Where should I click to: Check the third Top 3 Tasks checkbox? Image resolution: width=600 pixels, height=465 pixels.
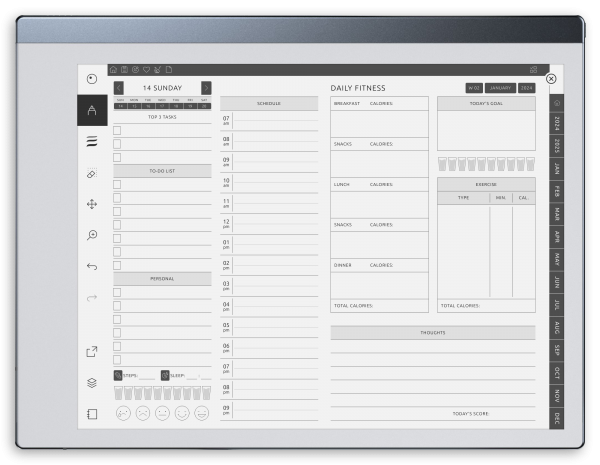point(117,157)
